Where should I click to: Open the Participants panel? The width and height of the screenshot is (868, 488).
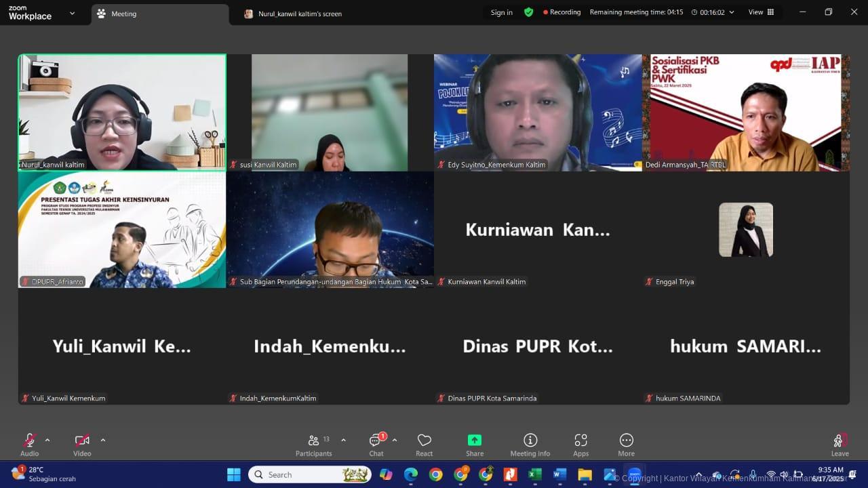[x=313, y=445]
